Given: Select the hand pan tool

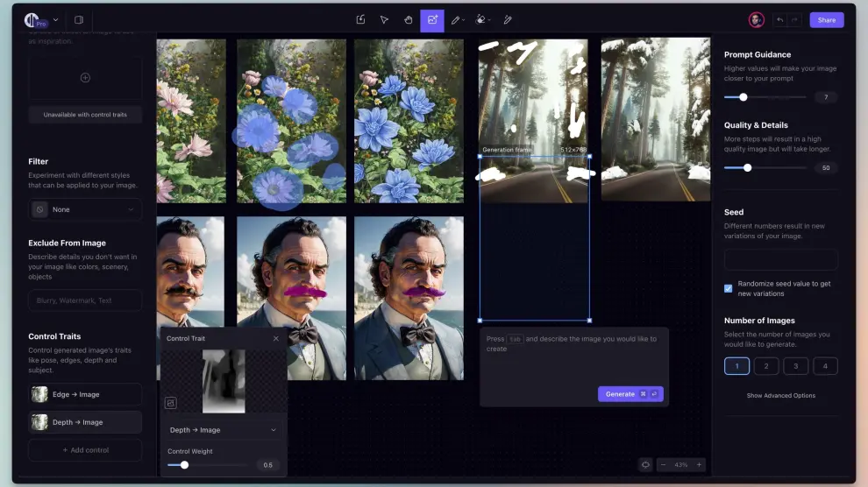Looking at the screenshot, I should [408, 19].
